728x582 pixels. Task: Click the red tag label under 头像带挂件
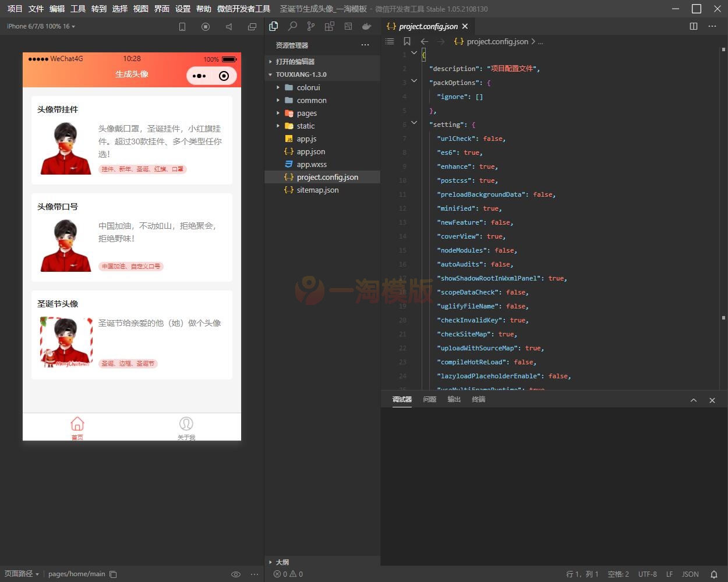coord(143,169)
